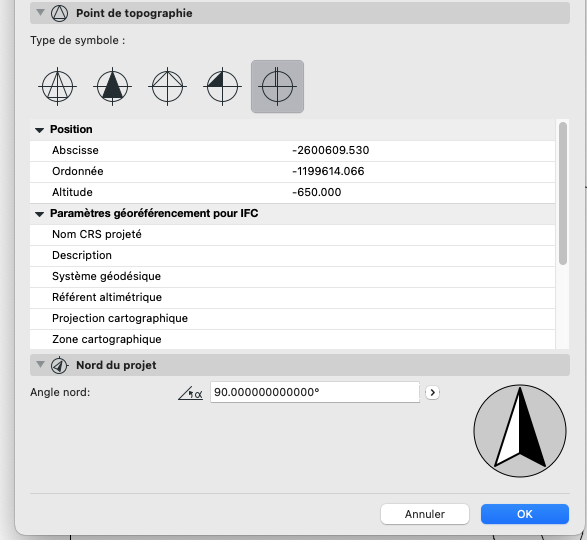The image size is (587, 540).
Task: Edit the Altitude value -650.000
Action: click(317, 192)
